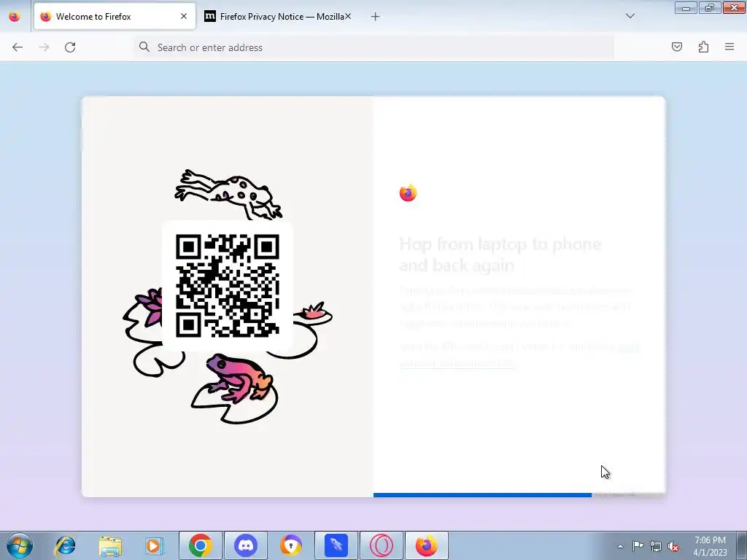
Task: Open clock showing 7:06 PM
Action: point(710,545)
